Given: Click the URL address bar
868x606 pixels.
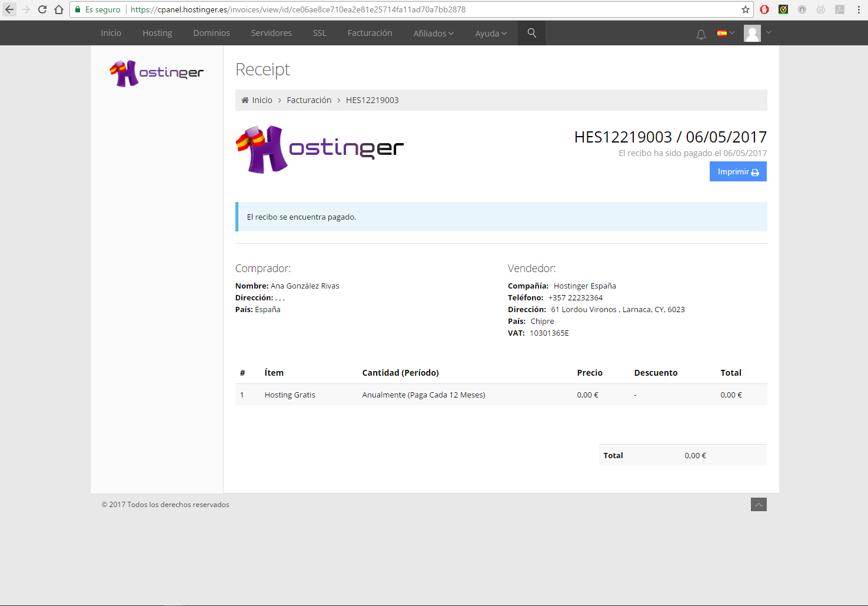Looking at the screenshot, I should click(x=412, y=9).
